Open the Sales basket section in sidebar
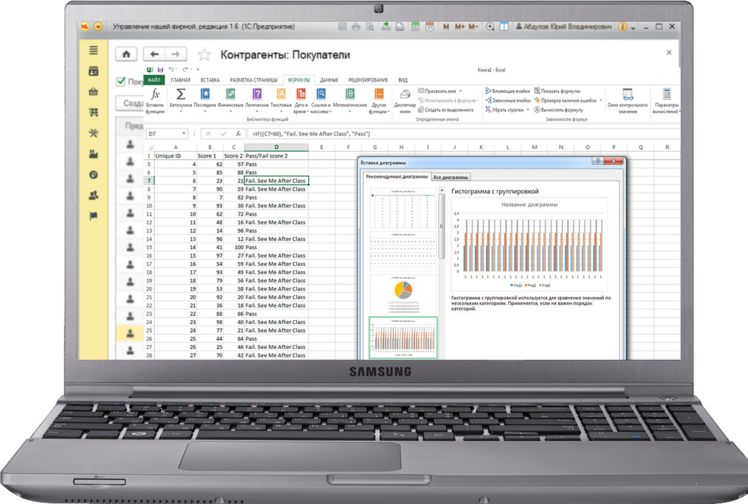This screenshot has width=748, height=504. point(94,92)
